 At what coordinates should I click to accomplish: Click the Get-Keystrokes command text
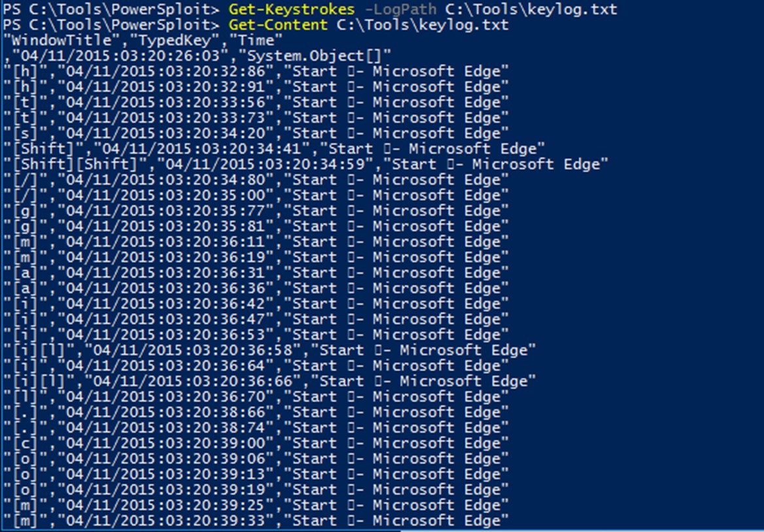[291, 9]
